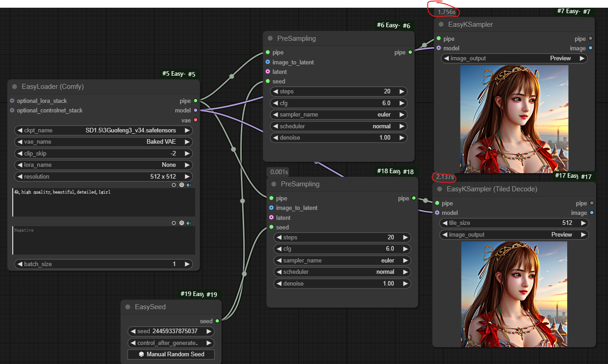Click the gear icon above the Negative prompt
608x364 pixels.
click(x=181, y=223)
